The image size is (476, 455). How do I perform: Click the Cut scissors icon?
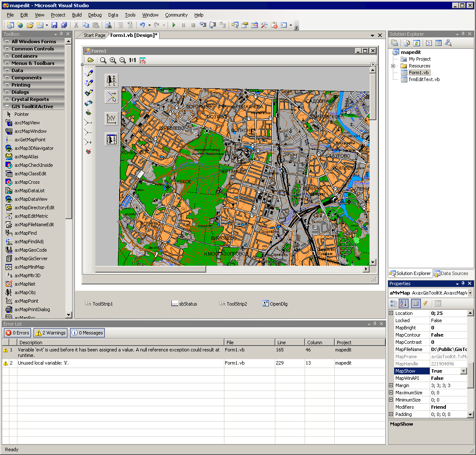click(76, 25)
